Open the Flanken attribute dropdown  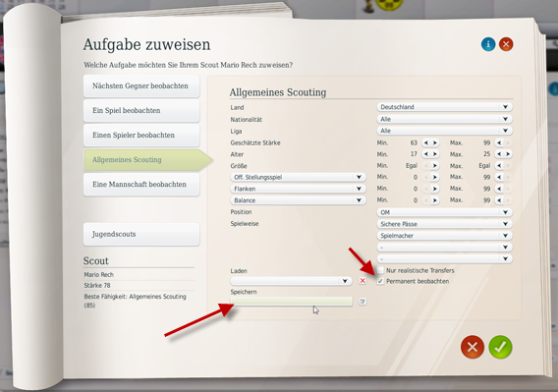[299, 189]
